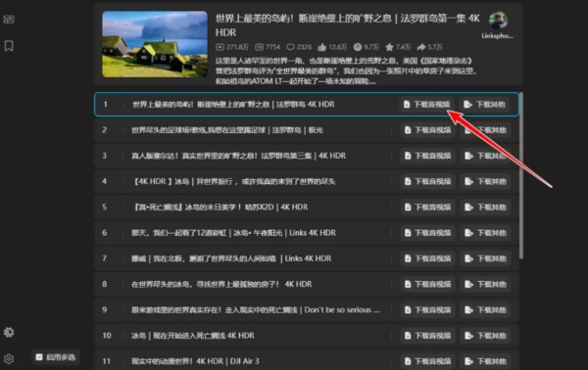The width and height of the screenshot is (588, 370).
Task: Click 下载其他 for video row 1
Action: [x=485, y=104]
